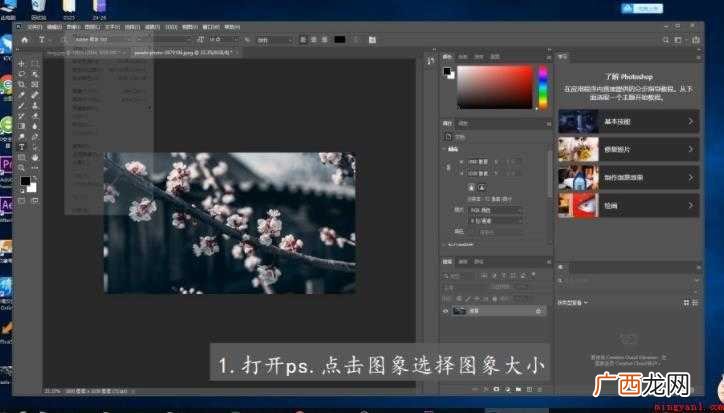The image size is (724, 413).
Task: Select the Eyedropper tool
Action: coord(21,95)
